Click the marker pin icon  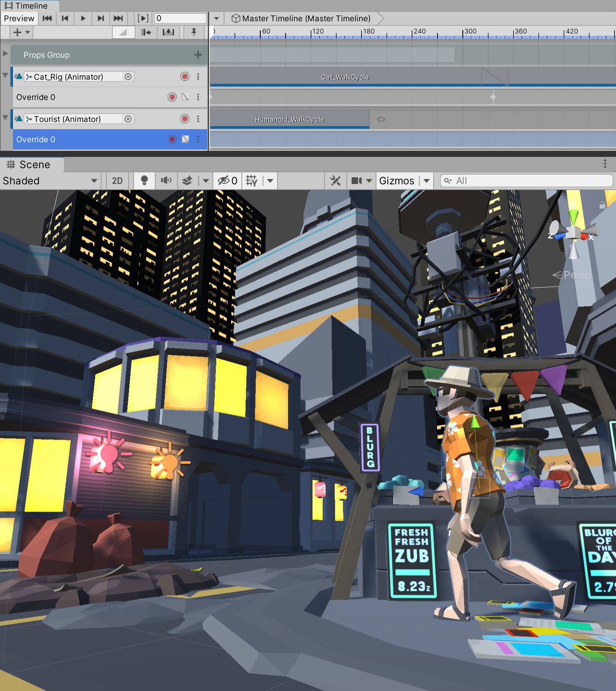pyautogui.click(x=194, y=32)
